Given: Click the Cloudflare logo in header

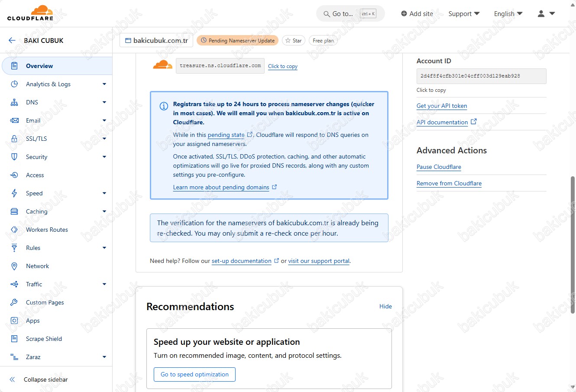Looking at the screenshot, I should (x=30, y=13).
